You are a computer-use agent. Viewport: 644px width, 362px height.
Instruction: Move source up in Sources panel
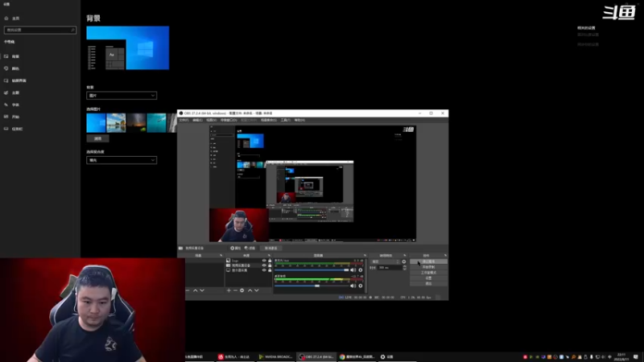point(250,290)
